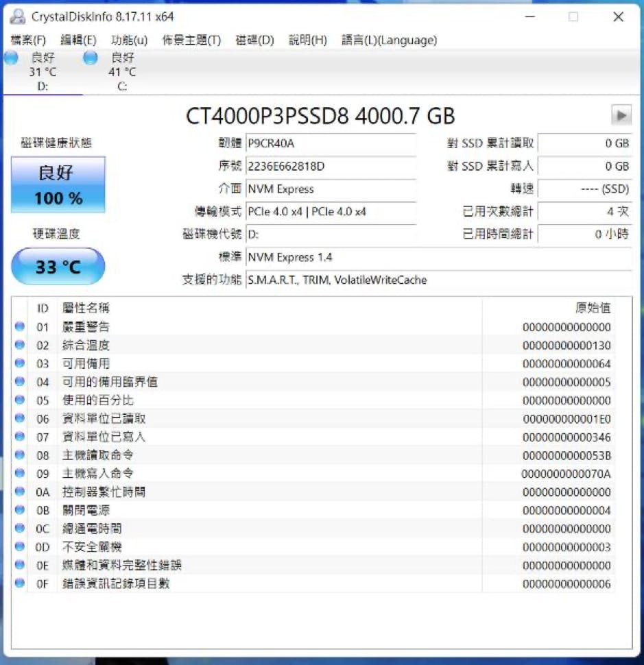Open the 編輯(E) menu

(78, 40)
